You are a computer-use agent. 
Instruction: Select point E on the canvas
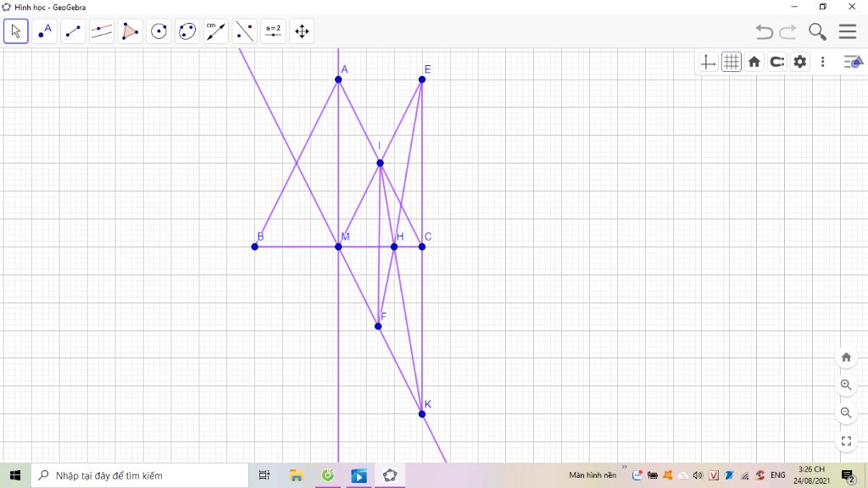pyautogui.click(x=422, y=80)
